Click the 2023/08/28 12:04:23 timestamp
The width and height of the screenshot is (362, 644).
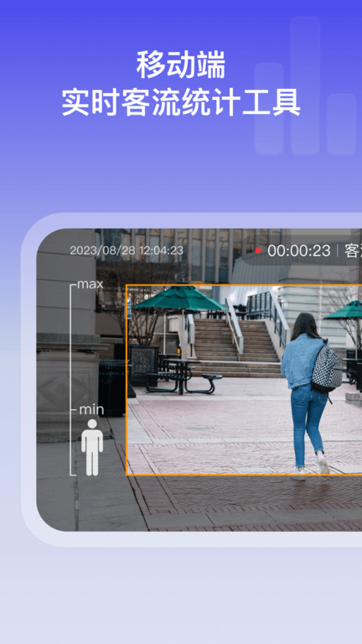coord(127,251)
